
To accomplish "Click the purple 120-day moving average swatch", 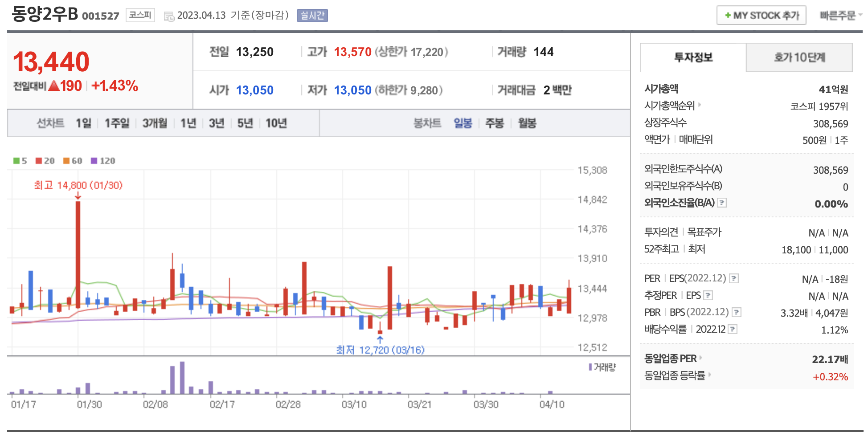I will [x=94, y=161].
